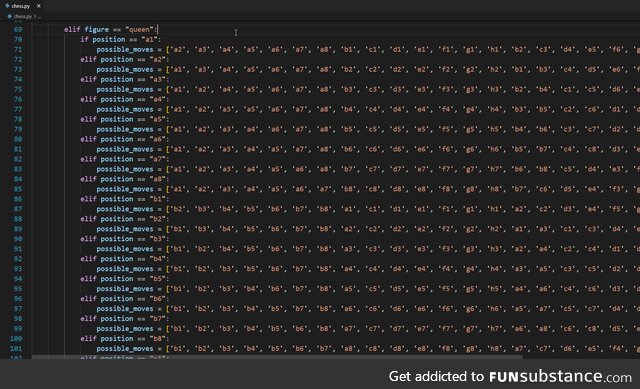Switch to the chess.py editor tab
Screen dimensions: 640x389
pyautogui.click(x=22, y=6)
